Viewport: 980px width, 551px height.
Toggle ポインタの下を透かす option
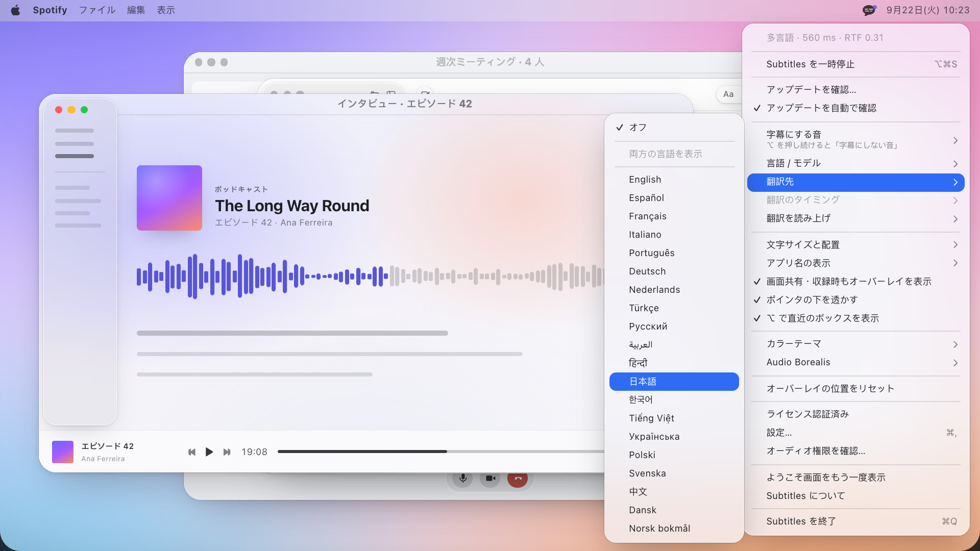(856, 300)
